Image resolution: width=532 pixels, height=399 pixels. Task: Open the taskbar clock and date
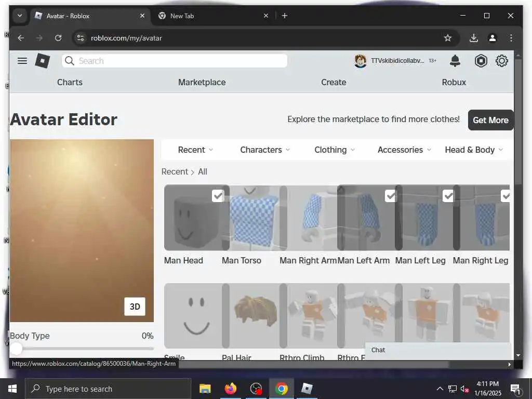coord(487,389)
